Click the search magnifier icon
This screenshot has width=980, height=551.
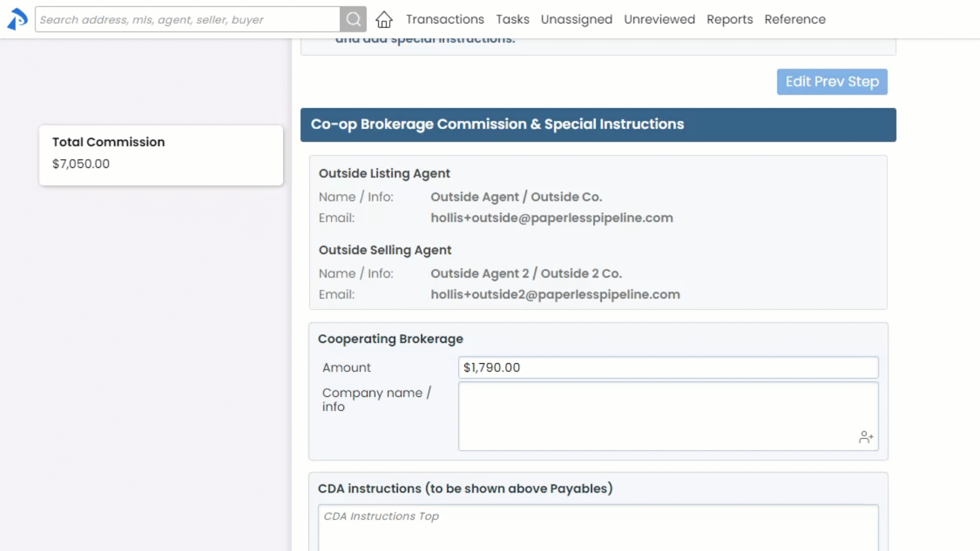coord(353,19)
